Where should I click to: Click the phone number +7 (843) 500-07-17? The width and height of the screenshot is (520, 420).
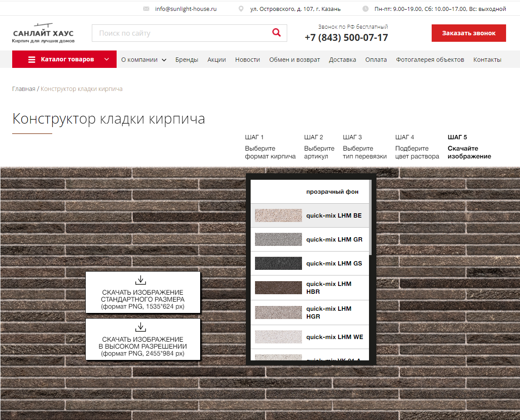[346, 37]
